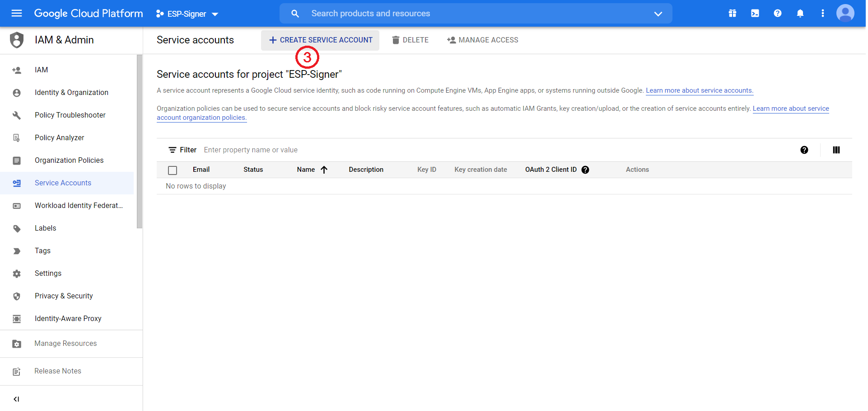Follow Learn more about service accounts link

coord(700,90)
